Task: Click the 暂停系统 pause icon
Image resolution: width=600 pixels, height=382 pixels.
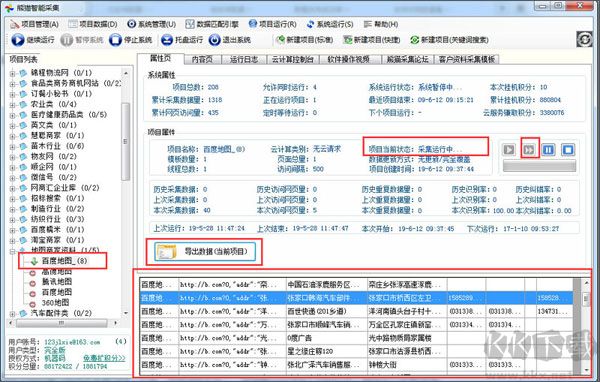Action: [x=66, y=40]
